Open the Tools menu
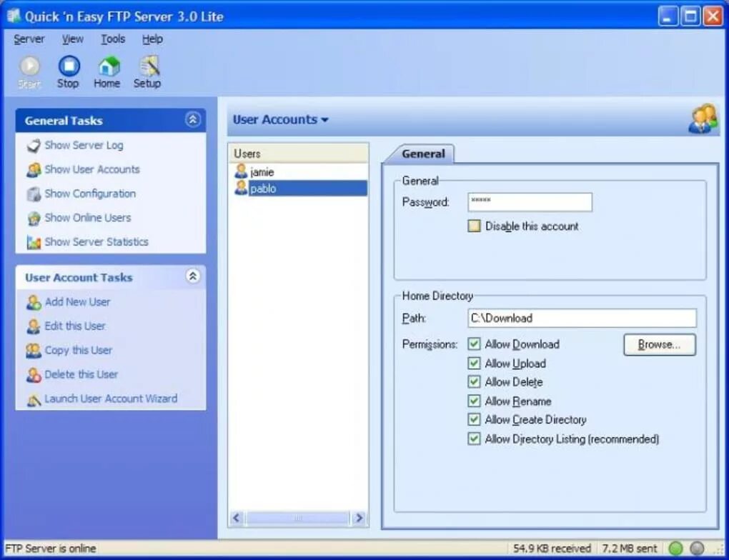Image resolution: width=729 pixels, height=560 pixels. (113, 39)
